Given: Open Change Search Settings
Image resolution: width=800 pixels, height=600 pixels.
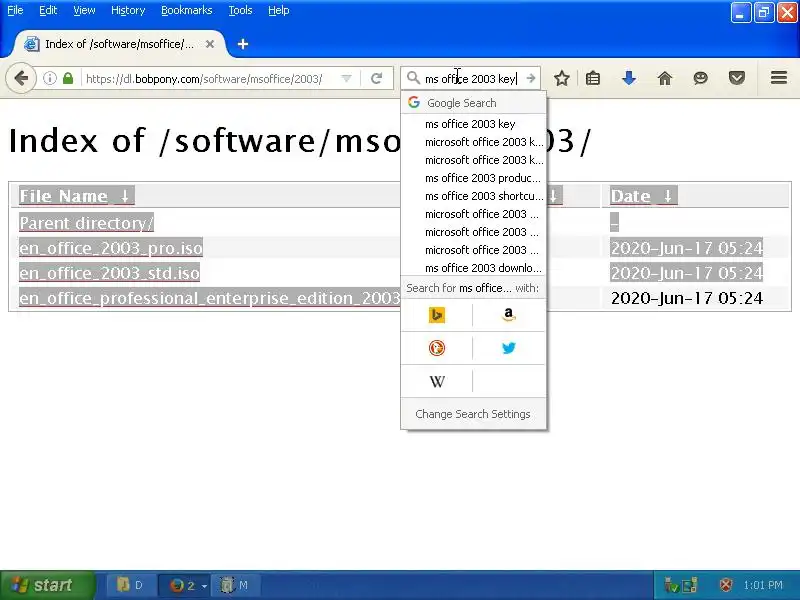Looking at the screenshot, I should tap(473, 414).
